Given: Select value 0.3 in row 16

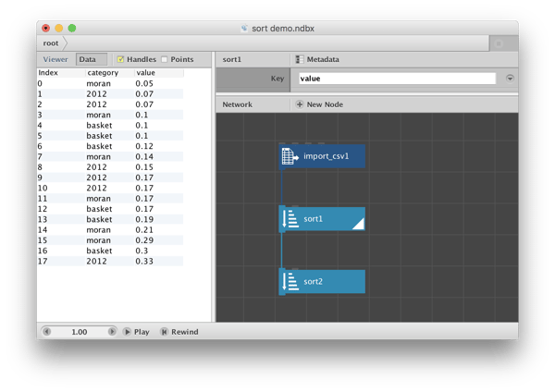Looking at the screenshot, I should (142, 251).
